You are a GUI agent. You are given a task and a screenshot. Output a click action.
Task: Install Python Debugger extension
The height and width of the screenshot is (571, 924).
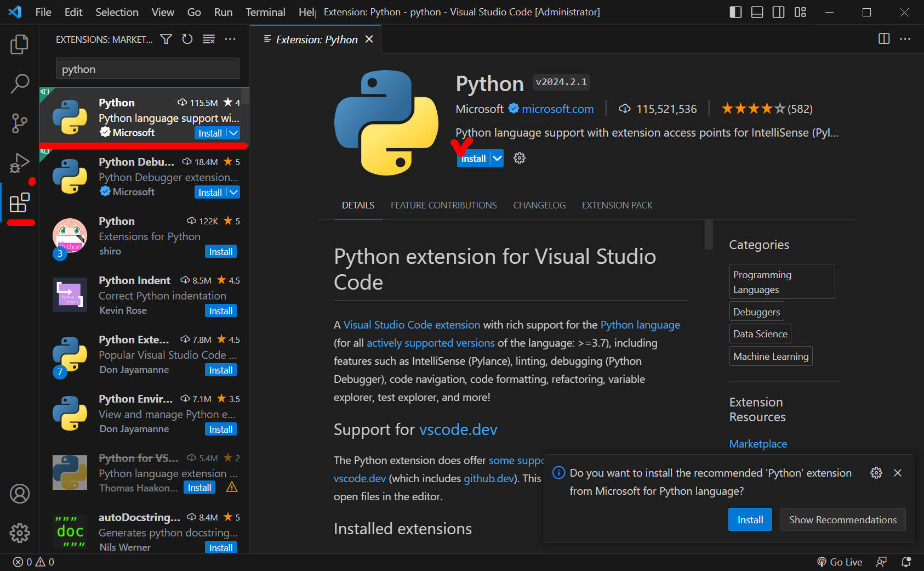pyautogui.click(x=210, y=192)
